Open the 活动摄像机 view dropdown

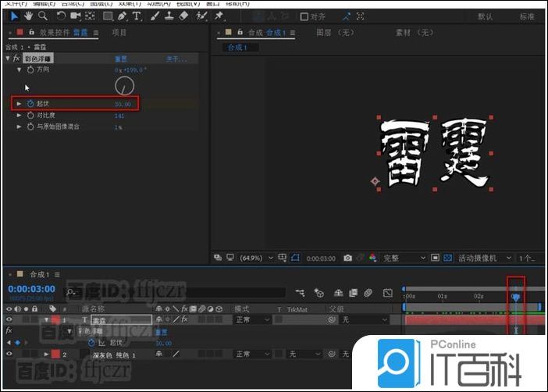click(484, 258)
